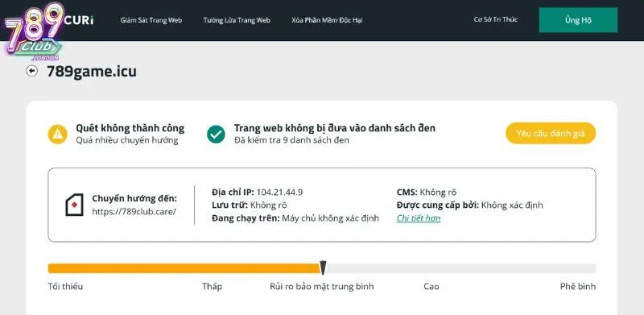Open Cơ Sở Tri Thức link
Viewport: 644px width, 315px height.
(x=496, y=20)
